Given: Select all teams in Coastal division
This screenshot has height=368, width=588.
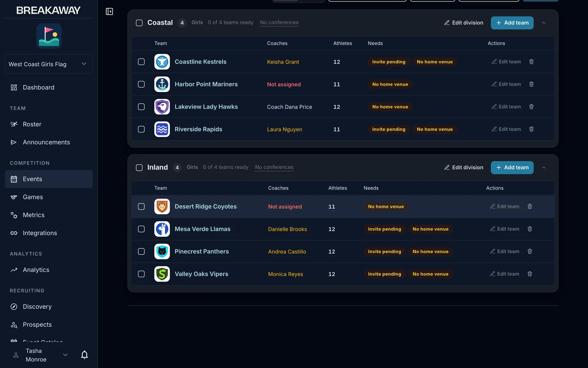Looking at the screenshot, I should (x=139, y=23).
